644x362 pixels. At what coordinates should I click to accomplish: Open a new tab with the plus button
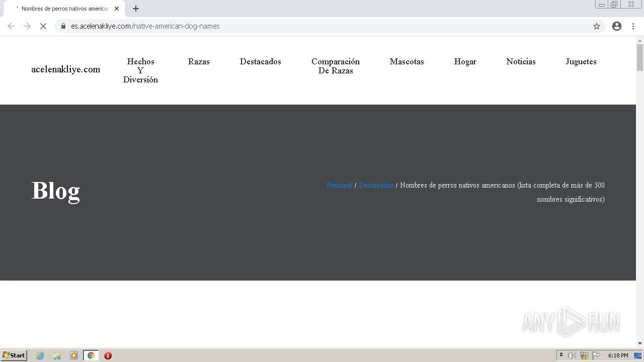coord(136,9)
